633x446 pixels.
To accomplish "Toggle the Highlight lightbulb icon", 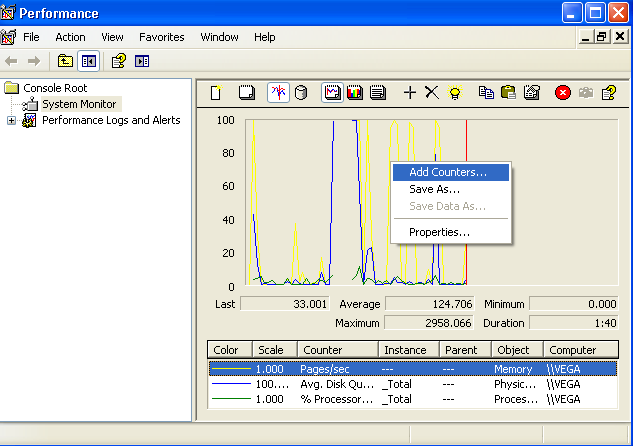I will (455, 92).
